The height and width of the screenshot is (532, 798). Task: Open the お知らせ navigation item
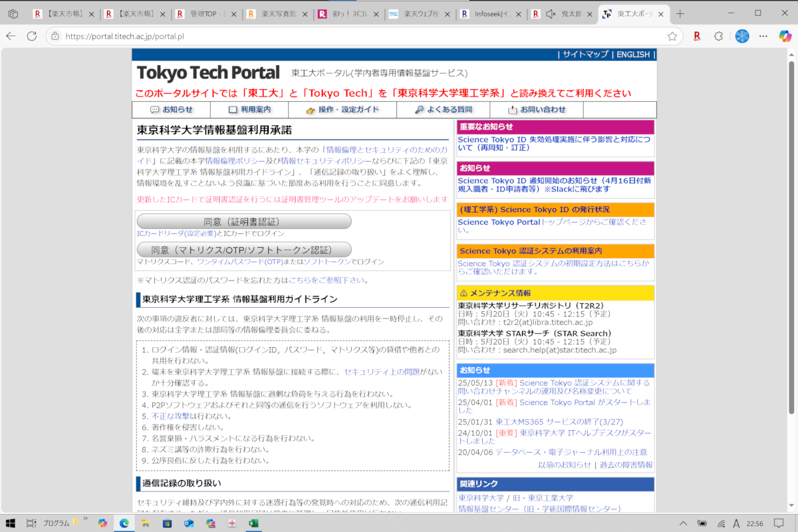coord(172,110)
